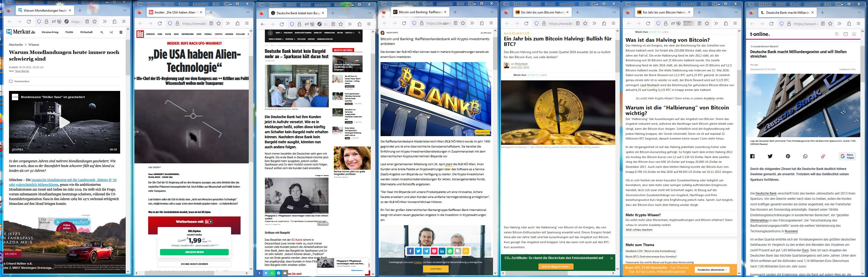
Task: Focus the URL field in Cointelegraph window
Action: pyautogui.click(x=438, y=23)
